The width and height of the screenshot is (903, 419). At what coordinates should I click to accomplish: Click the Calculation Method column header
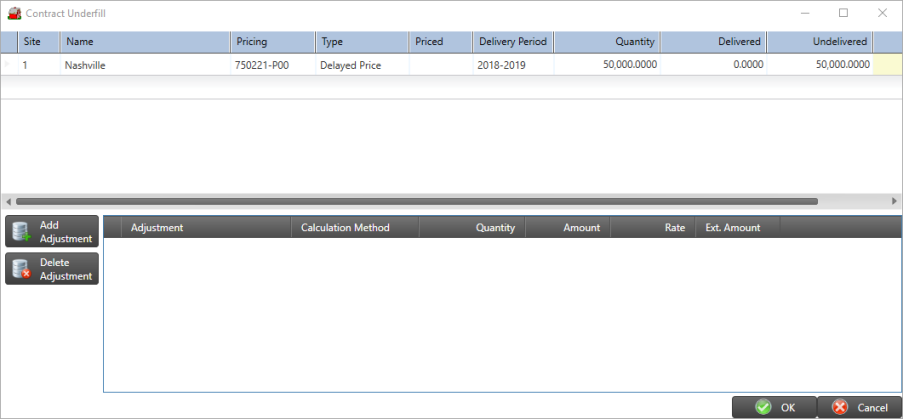345,228
